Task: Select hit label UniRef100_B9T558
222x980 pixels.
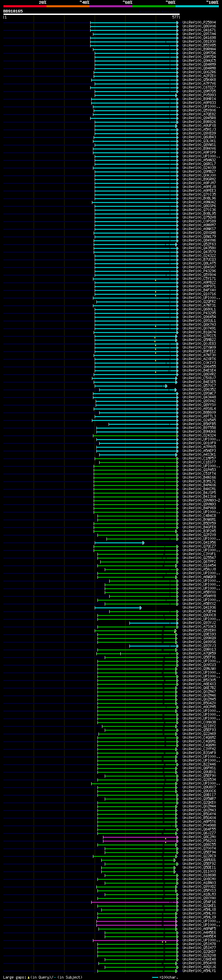Action: [x=199, y=428]
